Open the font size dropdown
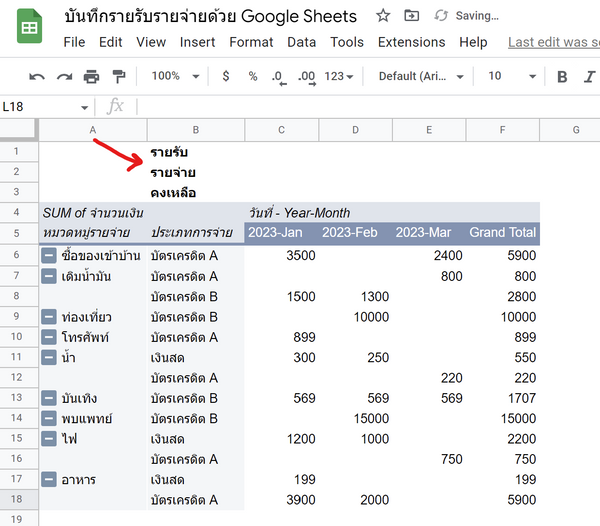Viewport: 600px width, 526px height. tap(508, 77)
